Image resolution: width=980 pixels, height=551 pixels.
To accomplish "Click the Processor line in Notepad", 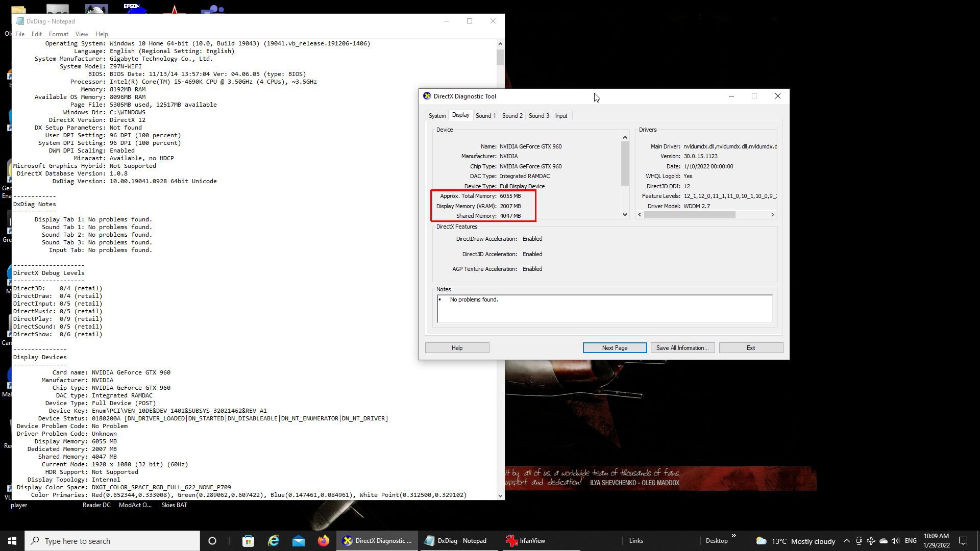I will point(193,82).
